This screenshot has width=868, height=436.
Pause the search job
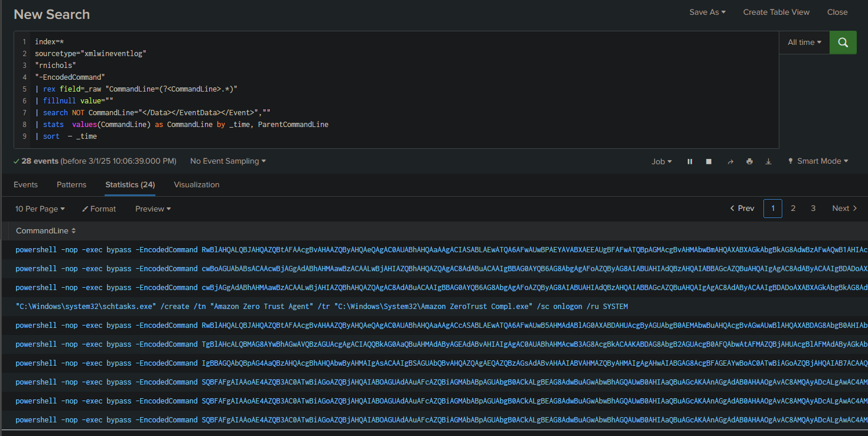click(x=690, y=161)
